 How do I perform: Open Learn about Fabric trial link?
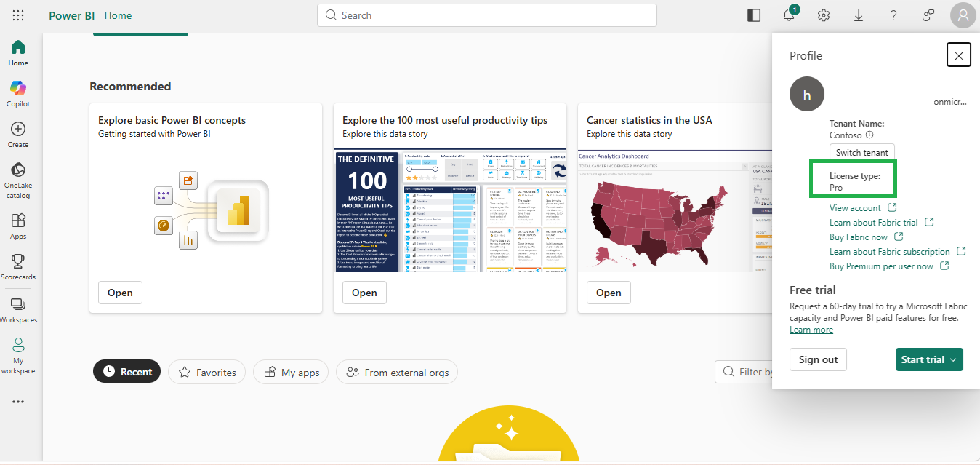coord(881,223)
